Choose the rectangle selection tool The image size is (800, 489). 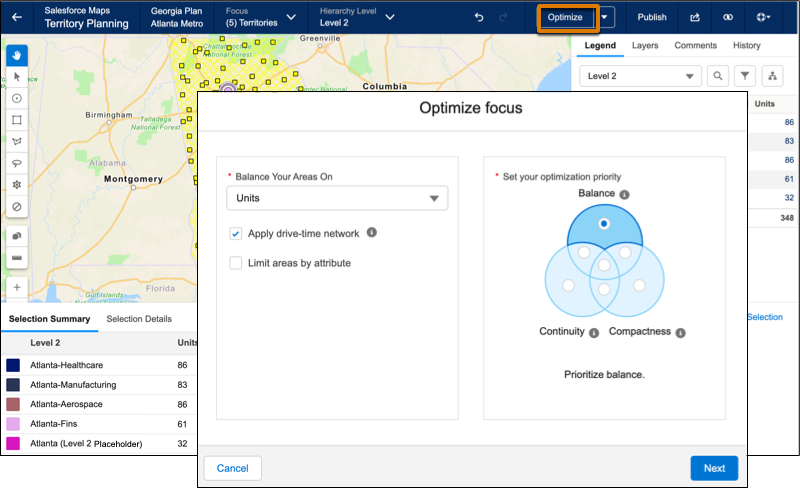tap(17, 120)
